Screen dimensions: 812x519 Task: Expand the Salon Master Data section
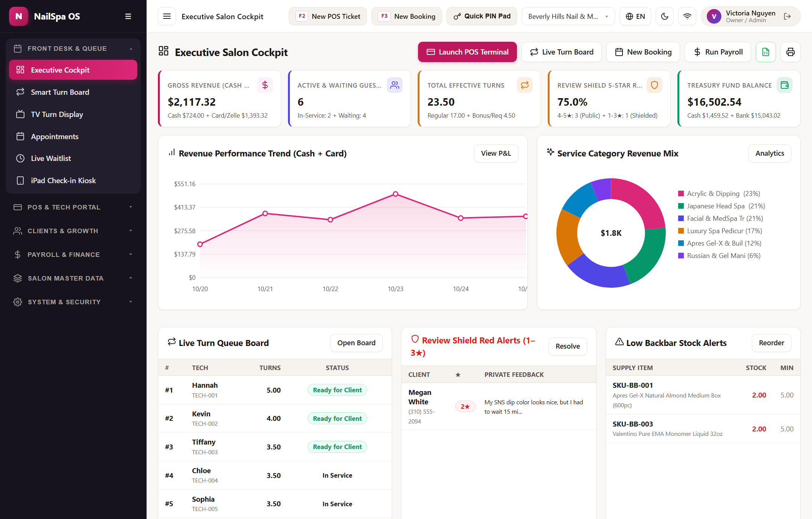click(73, 278)
